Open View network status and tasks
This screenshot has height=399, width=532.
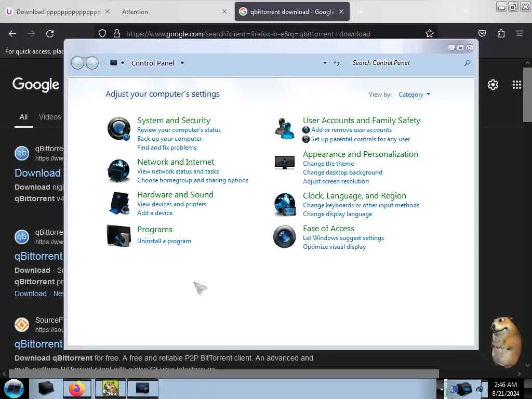point(178,171)
